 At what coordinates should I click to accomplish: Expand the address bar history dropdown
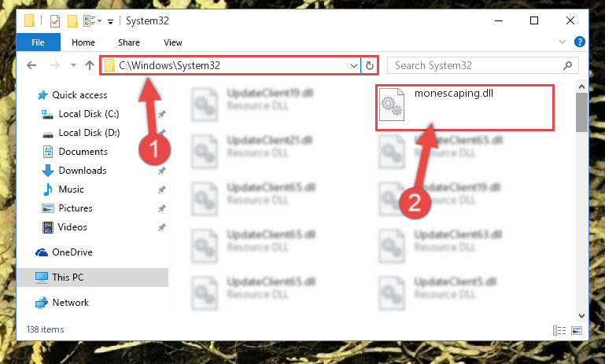[x=353, y=65]
